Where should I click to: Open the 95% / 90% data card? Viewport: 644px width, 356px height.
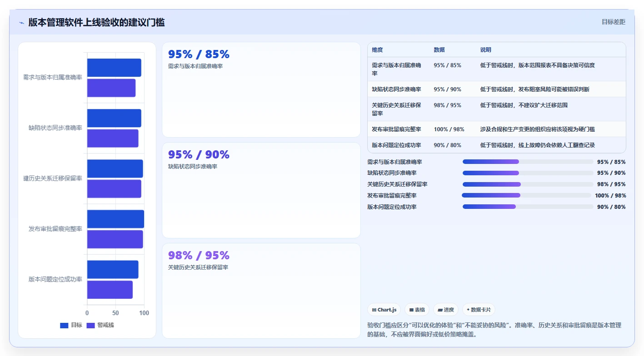(261, 190)
